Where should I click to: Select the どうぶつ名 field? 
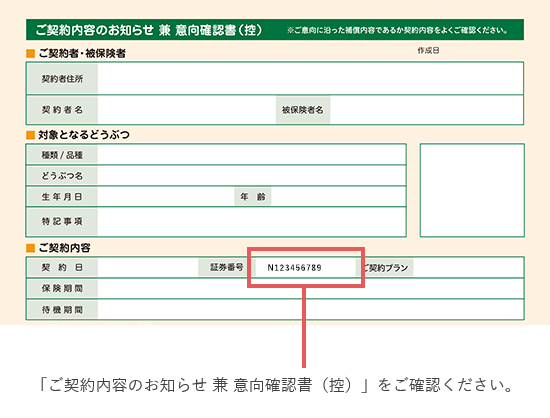(x=251, y=175)
